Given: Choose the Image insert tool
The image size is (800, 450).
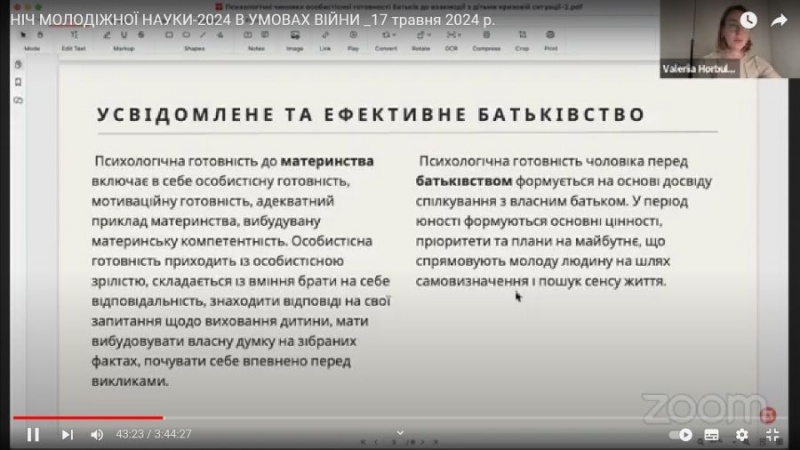Looking at the screenshot, I should (294, 38).
